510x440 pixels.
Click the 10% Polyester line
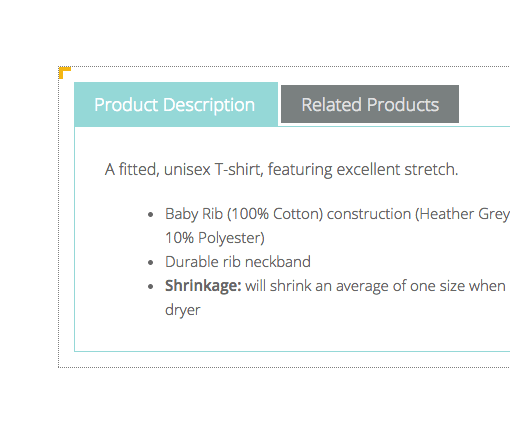click(x=215, y=238)
